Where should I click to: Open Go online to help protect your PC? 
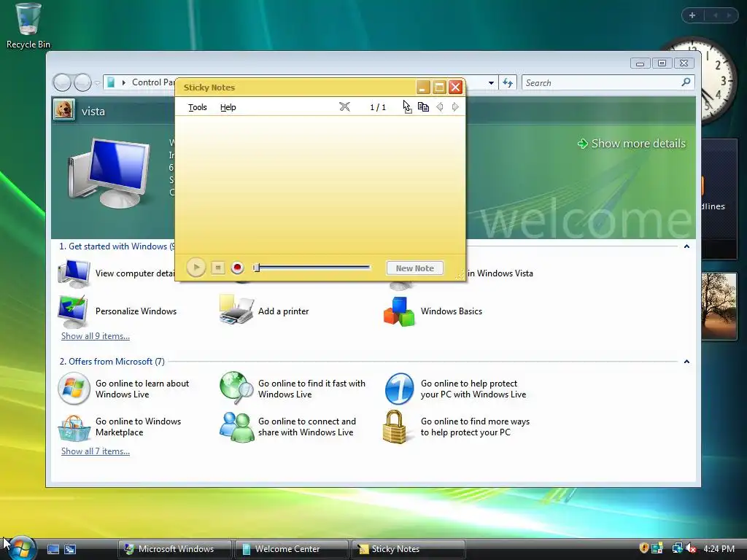[x=455, y=389]
